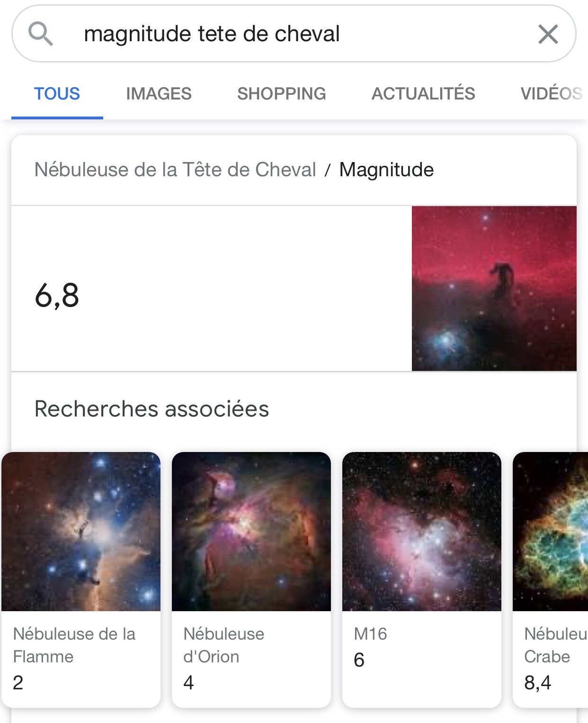Open the Crab nebula thumbnail
The image size is (588, 723).
coord(551,531)
